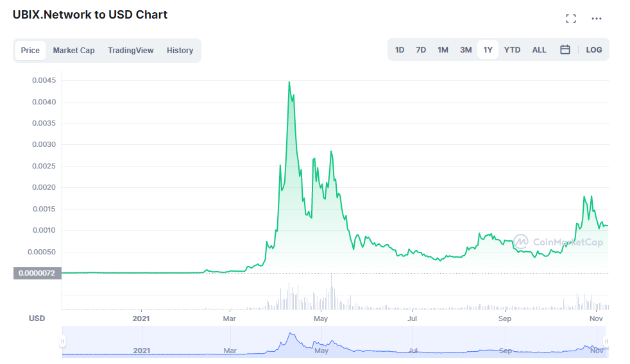The width and height of the screenshot is (630, 364).
Task: Click the UBIX.Network to USD Chart title
Action: tap(90, 15)
